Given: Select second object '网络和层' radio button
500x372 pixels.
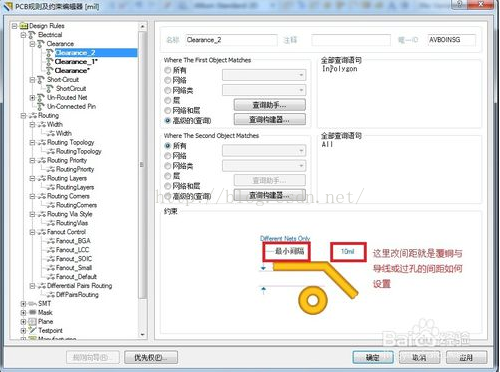Looking at the screenshot, I should click(x=168, y=186).
